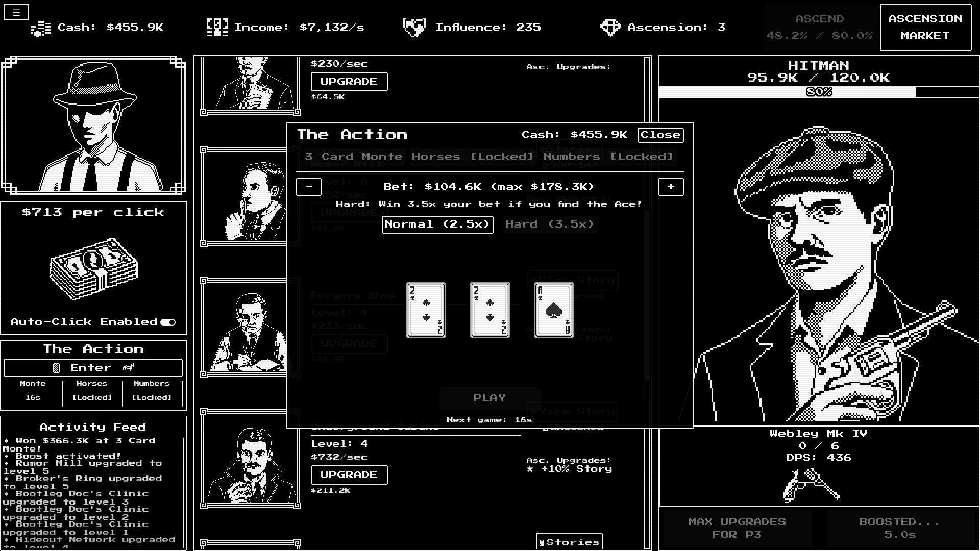The height and width of the screenshot is (551, 980).
Task: Click the 'Bet: $104.6K (max $178.3K)' text
Action: [x=488, y=187]
